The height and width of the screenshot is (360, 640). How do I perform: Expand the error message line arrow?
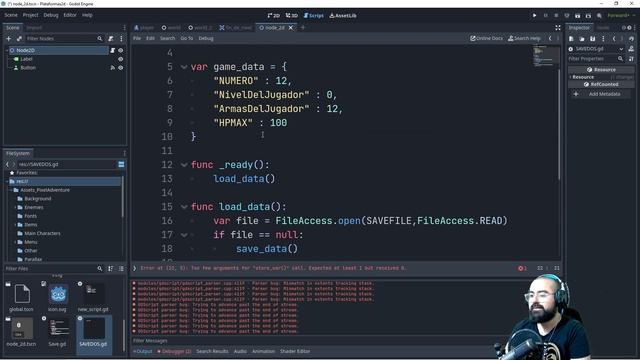point(135,268)
